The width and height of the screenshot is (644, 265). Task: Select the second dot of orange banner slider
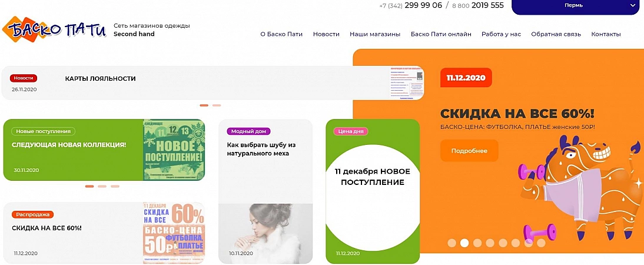pyautogui.click(x=464, y=243)
